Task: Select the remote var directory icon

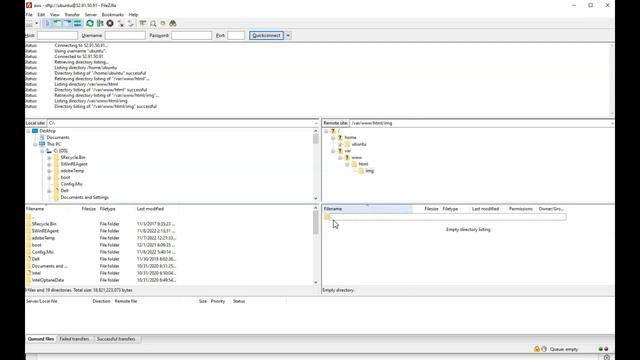Action: tap(340, 151)
